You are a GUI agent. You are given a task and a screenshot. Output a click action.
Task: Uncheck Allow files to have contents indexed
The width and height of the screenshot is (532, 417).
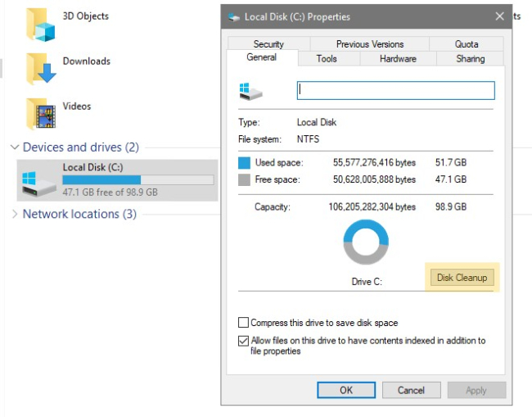[243, 341]
